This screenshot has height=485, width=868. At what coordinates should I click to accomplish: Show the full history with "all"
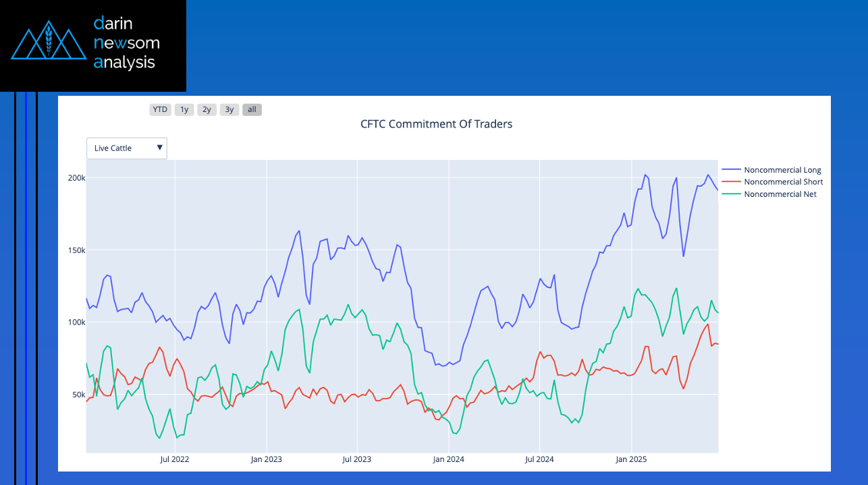[x=252, y=109]
